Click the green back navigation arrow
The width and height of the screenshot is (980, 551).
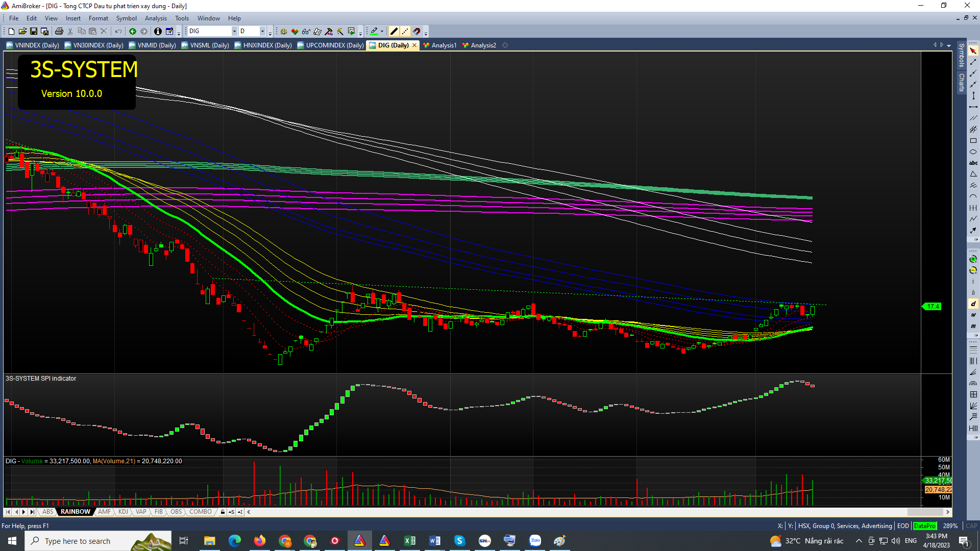[133, 32]
